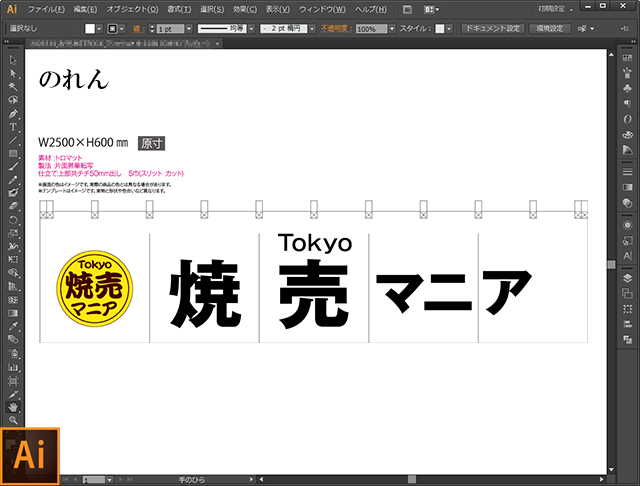Image resolution: width=640 pixels, height=486 pixels.
Task: Go to Bridge via menu bar icon
Action: pos(407,9)
